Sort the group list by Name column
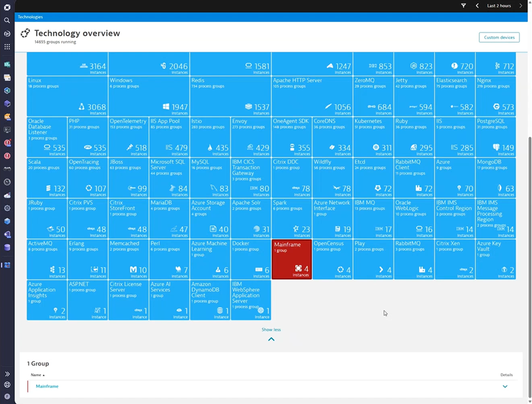The image size is (532, 404). [x=37, y=375]
